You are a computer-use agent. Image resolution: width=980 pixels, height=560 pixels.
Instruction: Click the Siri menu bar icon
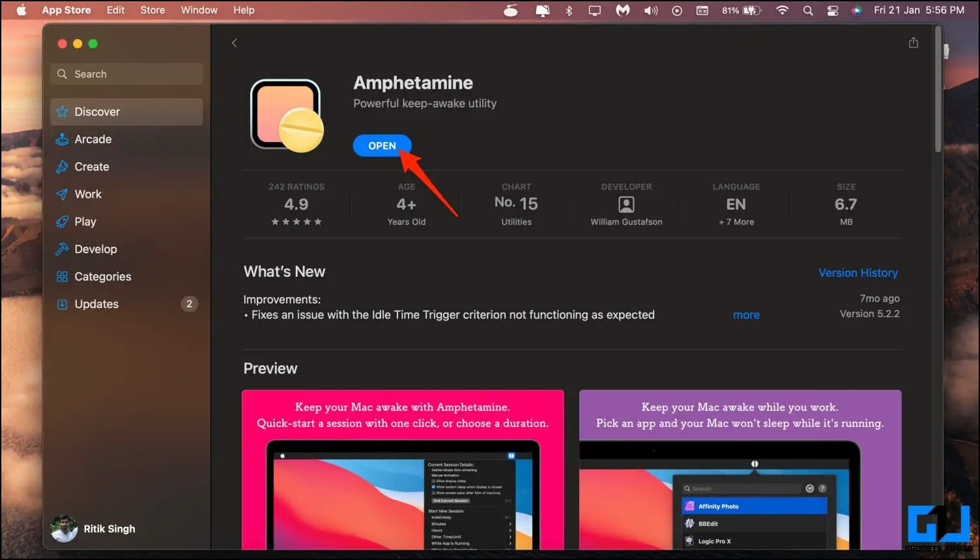857,10
